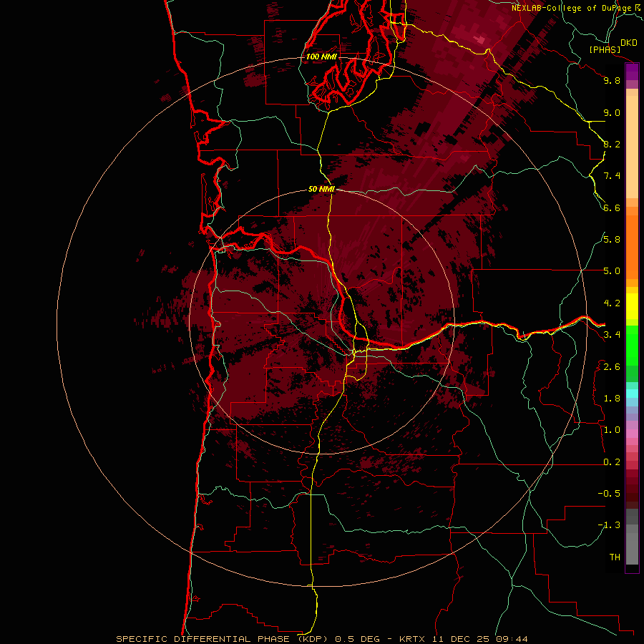644x644 pixels.
Task: Click the 0.5 DEG elevation angle text
Action: tap(357, 639)
